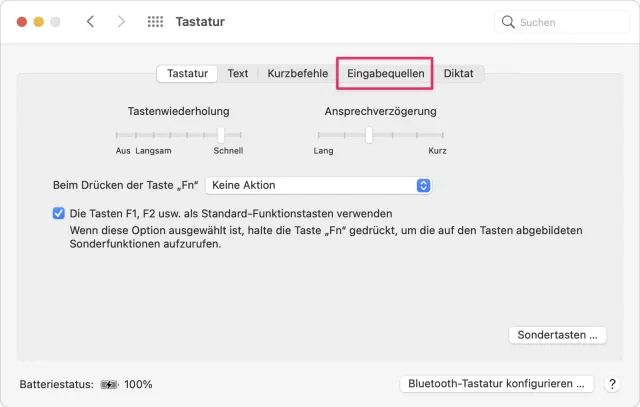Click the Tastenwiederholung slider thumb
Image resolution: width=640 pixels, height=407 pixels.
(x=221, y=134)
